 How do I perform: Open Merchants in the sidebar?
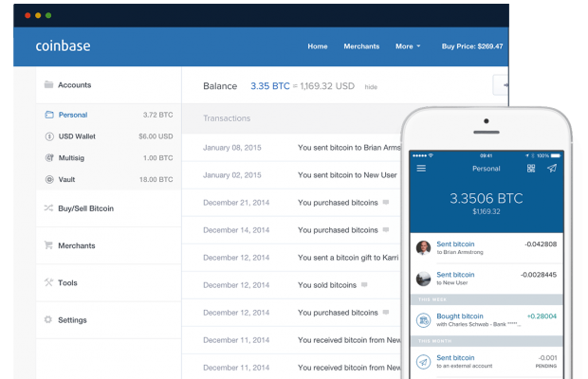pyautogui.click(x=77, y=245)
